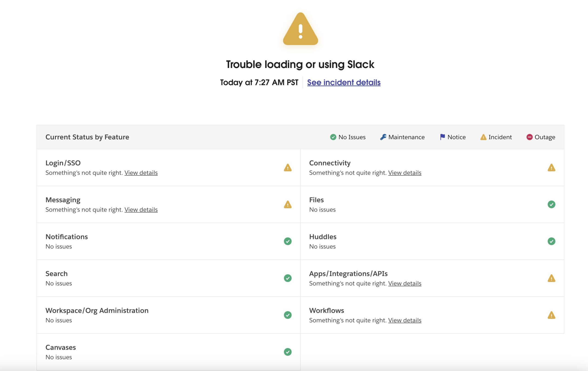This screenshot has width=588, height=371.
Task: Click the Notifications green check icon
Action: pyautogui.click(x=288, y=241)
